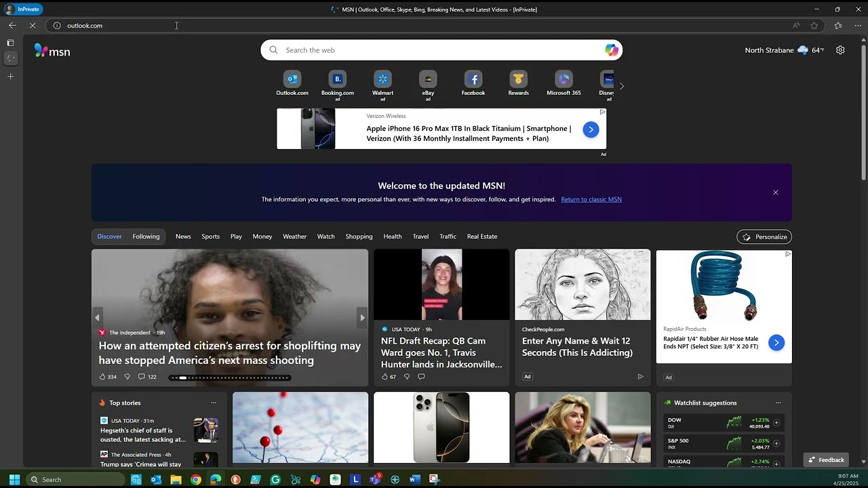Open Watchlist suggestions more options menu

click(778, 403)
